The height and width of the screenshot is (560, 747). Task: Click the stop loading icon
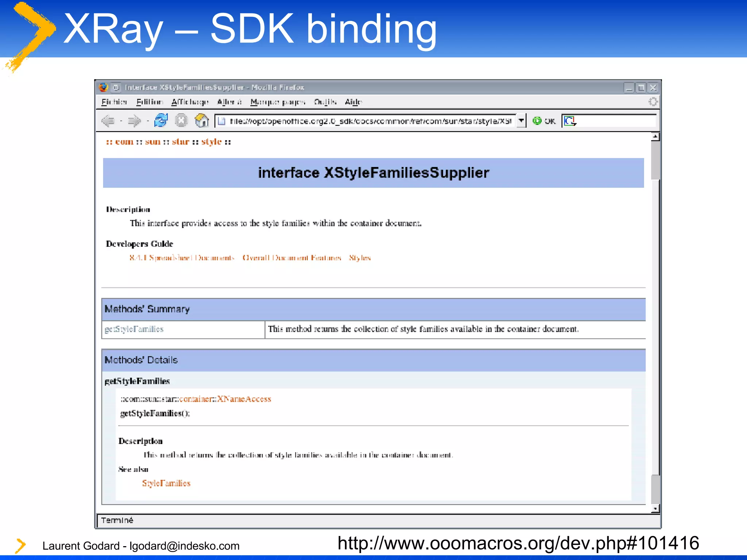(x=181, y=120)
